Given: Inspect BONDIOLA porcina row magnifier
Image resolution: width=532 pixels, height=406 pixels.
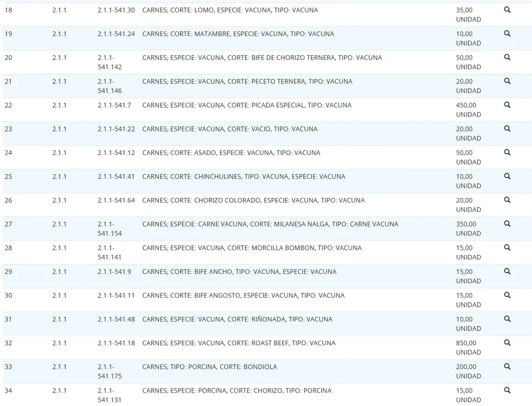Looking at the screenshot, I should click(x=507, y=367).
